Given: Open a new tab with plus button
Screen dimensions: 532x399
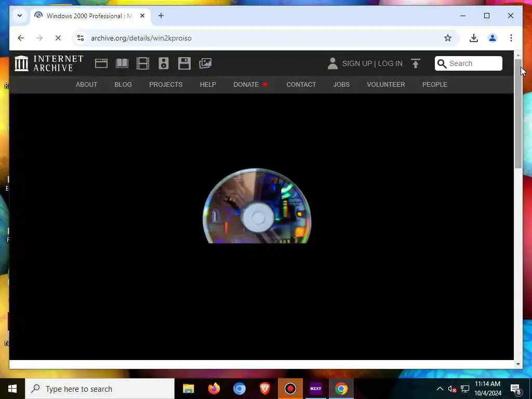Looking at the screenshot, I should coord(161,16).
